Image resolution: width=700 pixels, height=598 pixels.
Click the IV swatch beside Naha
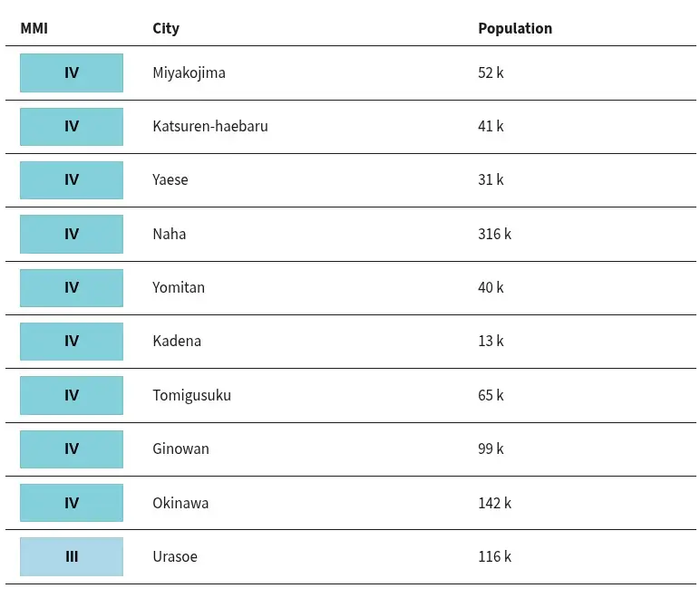[72, 234]
